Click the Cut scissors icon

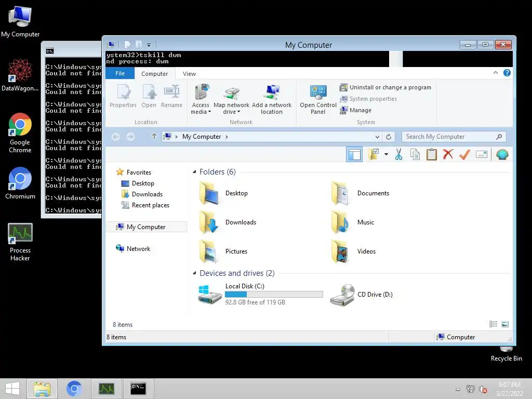[398, 154]
